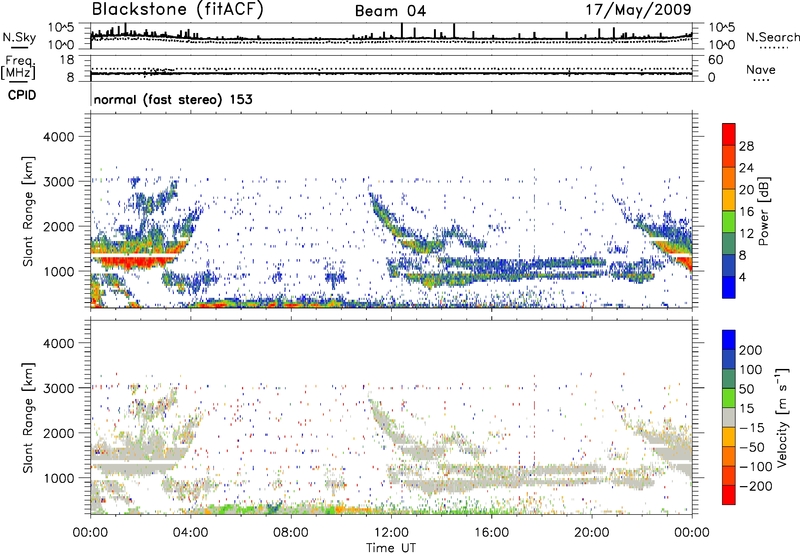Click the N.Search legend label
The height and width of the screenshot is (554, 800).
click(772, 37)
